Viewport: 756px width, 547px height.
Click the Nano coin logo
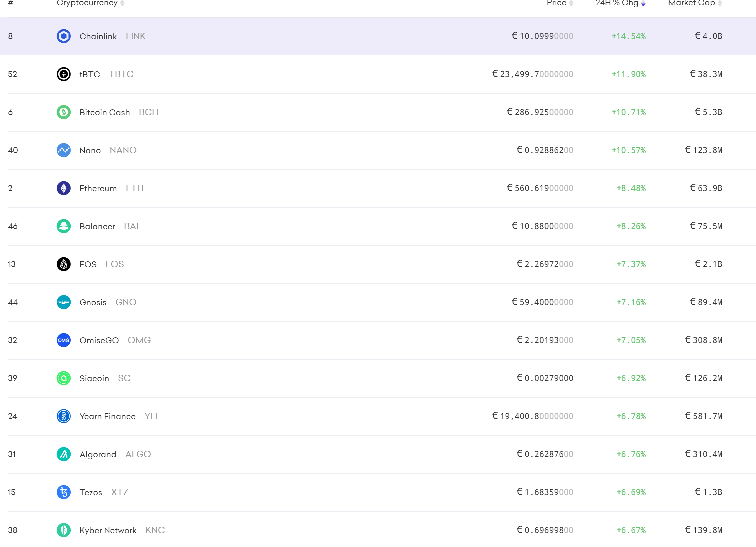[x=63, y=150]
